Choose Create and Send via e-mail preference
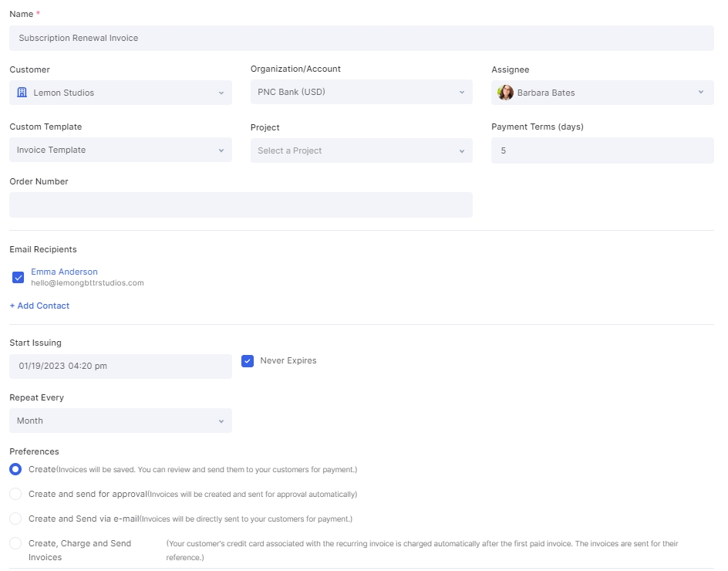Viewport: 728px width, 571px height. (x=15, y=519)
